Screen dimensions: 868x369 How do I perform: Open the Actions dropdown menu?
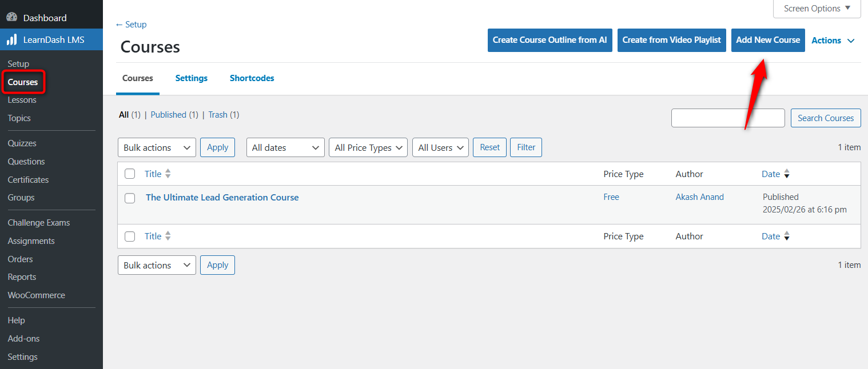pos(833,40)
